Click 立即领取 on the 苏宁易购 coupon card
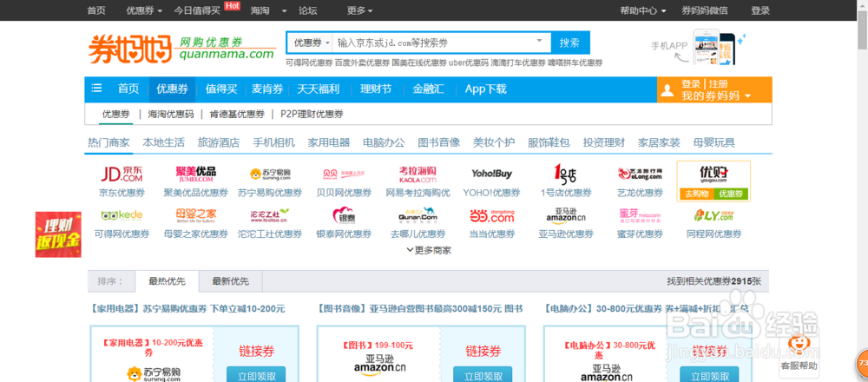Image resolution: width=868 pixels, height=382 pixels. (256, 376)
